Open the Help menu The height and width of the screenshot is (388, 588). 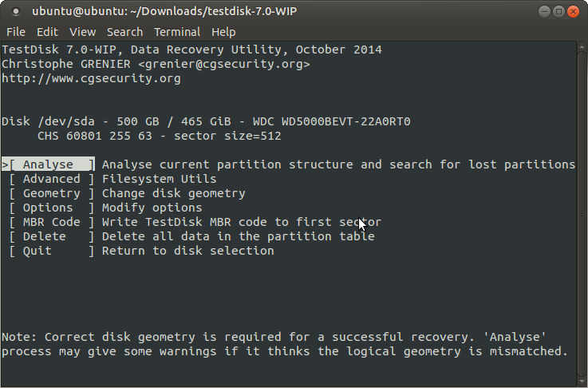(x=223, y=32)
